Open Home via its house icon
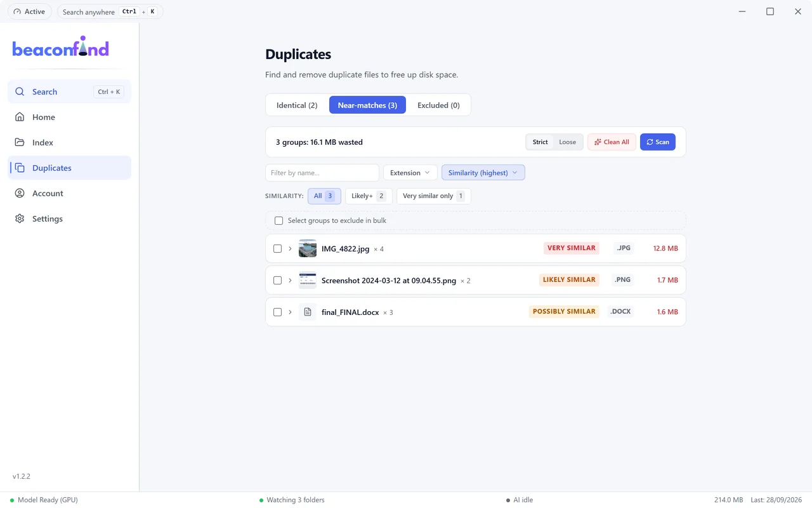 [x=20, y=117]
